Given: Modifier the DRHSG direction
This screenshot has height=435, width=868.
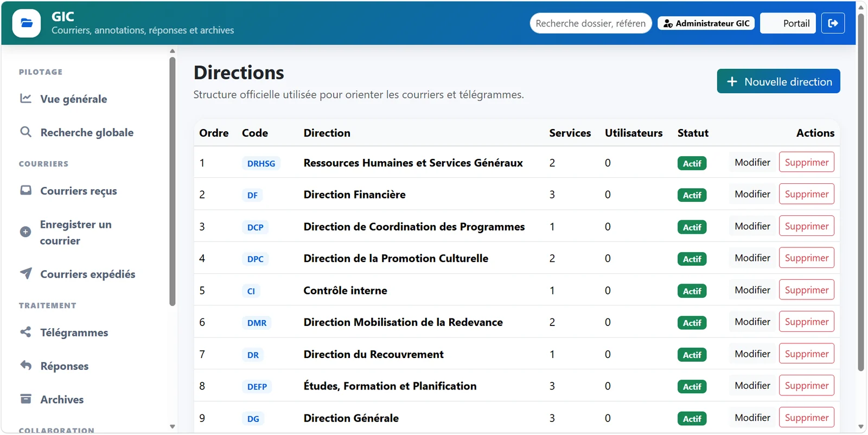Looking at the screenshot, I should [x=752, y=162].
